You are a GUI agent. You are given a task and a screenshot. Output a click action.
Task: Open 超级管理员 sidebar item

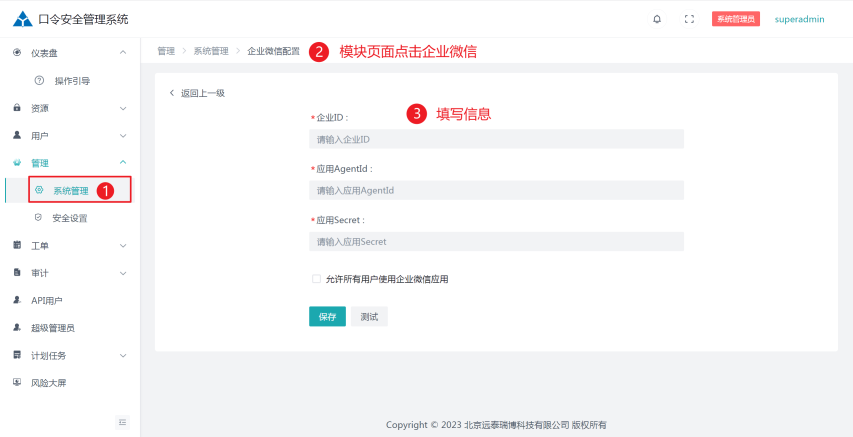click(52, 327)
